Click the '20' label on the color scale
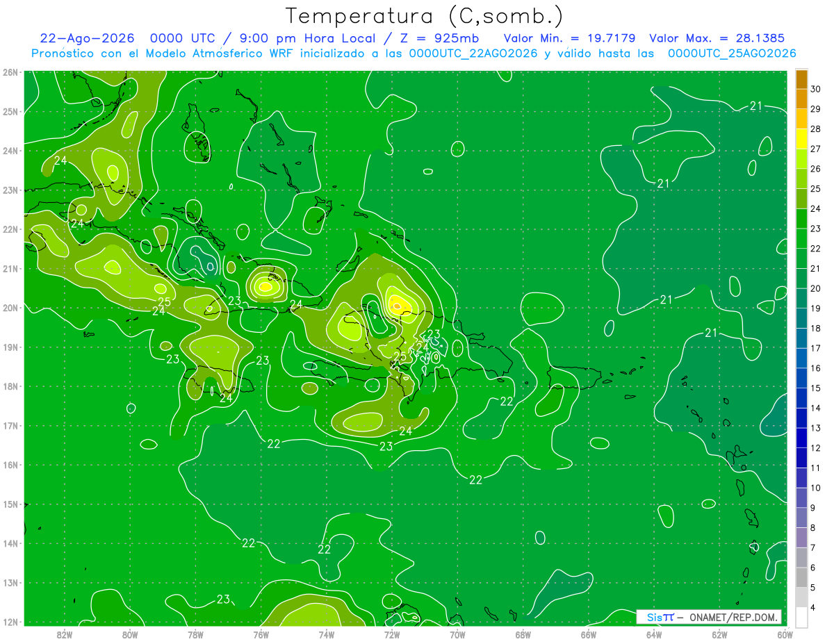This screenshot has width=834, height=644. pyautogui.click(x=816, y=288)
